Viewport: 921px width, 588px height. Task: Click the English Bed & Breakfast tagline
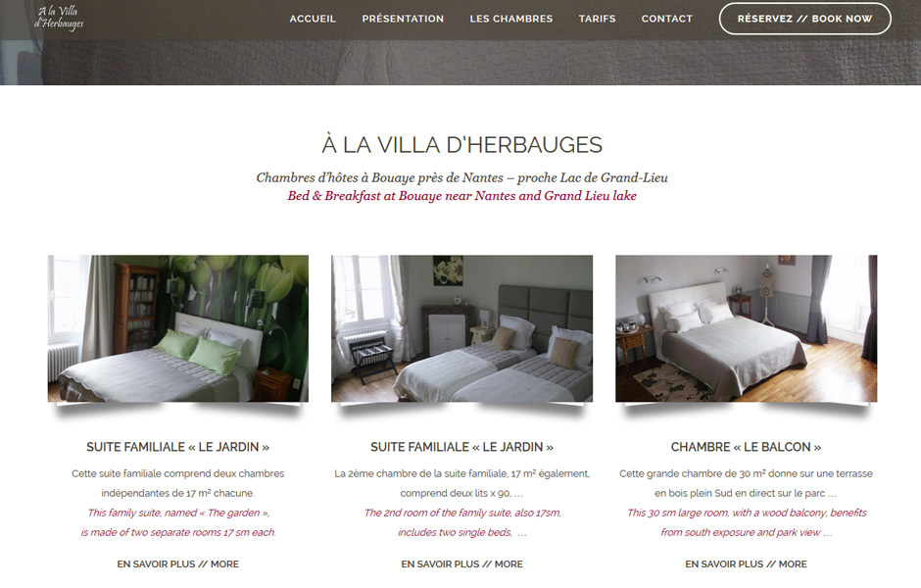click(461, 196)
